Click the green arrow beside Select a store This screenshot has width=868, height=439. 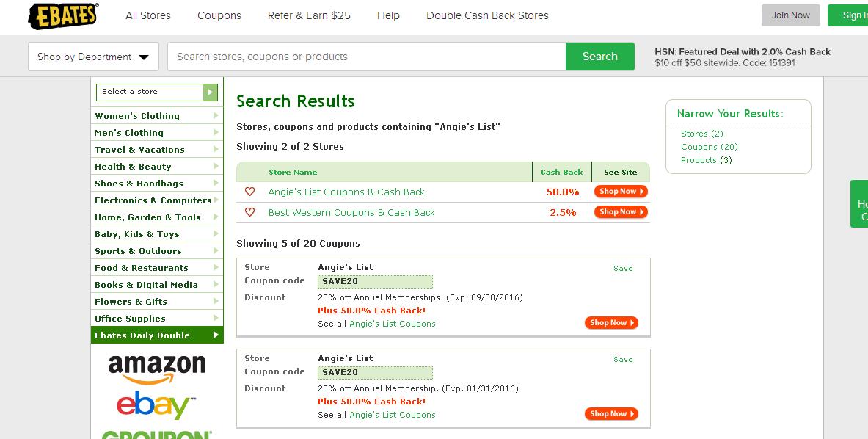pyautogui.click(x=211, y=92)
